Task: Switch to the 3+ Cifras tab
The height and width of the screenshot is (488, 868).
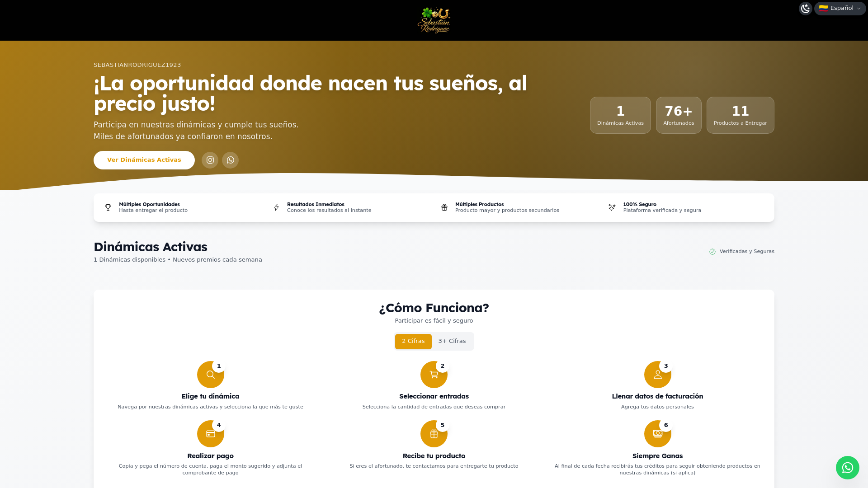Action: (x=452, y=341)
